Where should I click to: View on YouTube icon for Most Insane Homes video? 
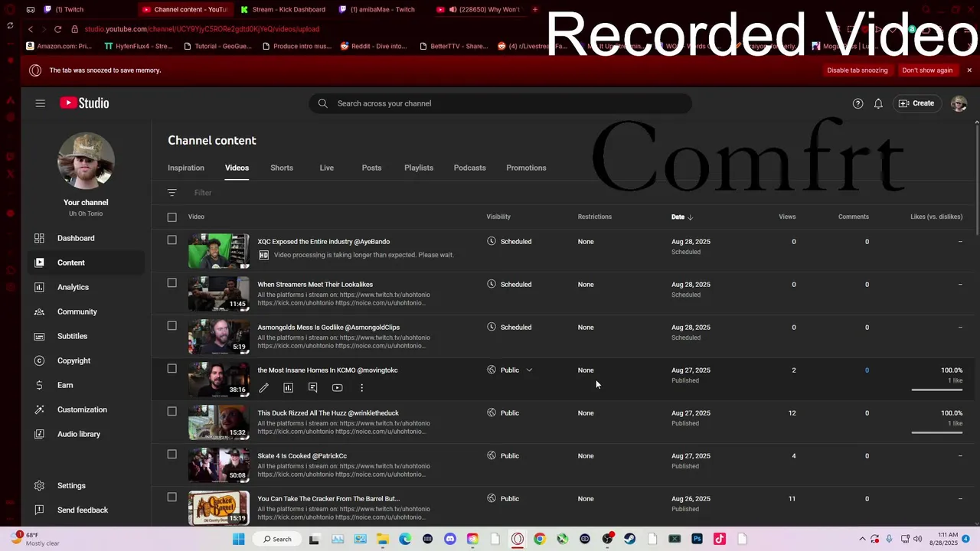[337, 388]
